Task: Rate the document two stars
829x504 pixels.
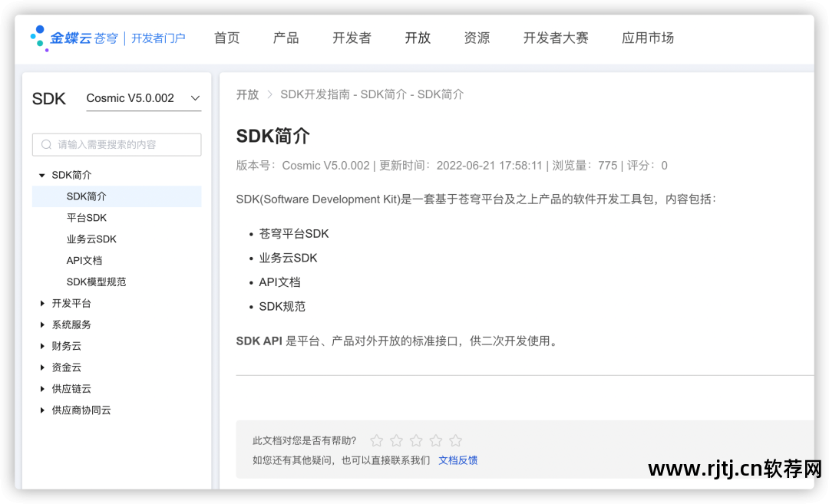Action: tap(396, 440)
